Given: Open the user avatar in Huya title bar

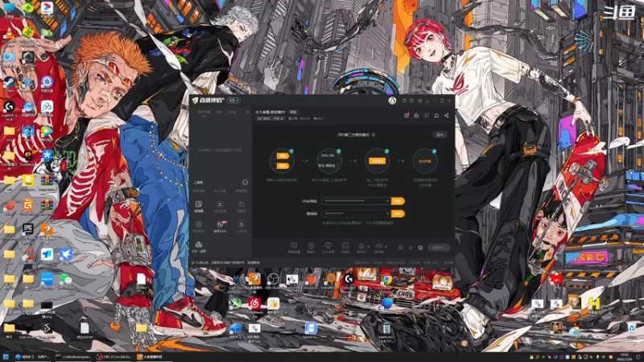Looking at the screenshot, I should click(392, 101).
